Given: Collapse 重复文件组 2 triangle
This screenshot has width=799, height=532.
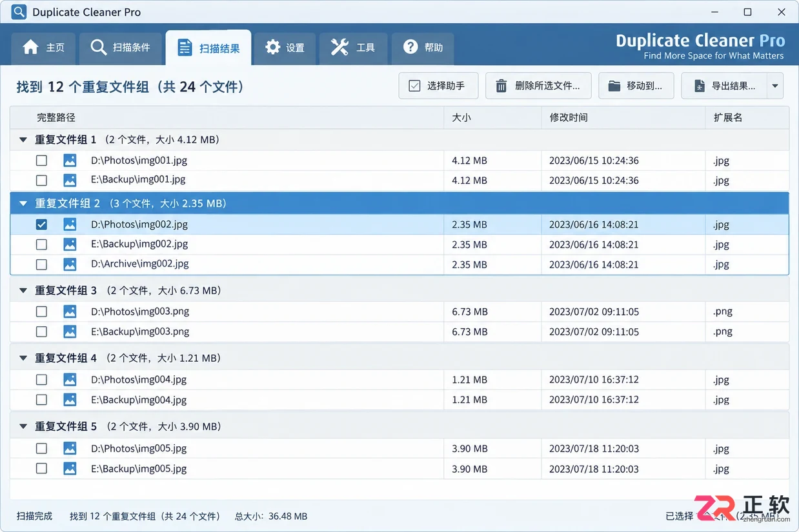Looking at the screenshot, I should 23,203.
